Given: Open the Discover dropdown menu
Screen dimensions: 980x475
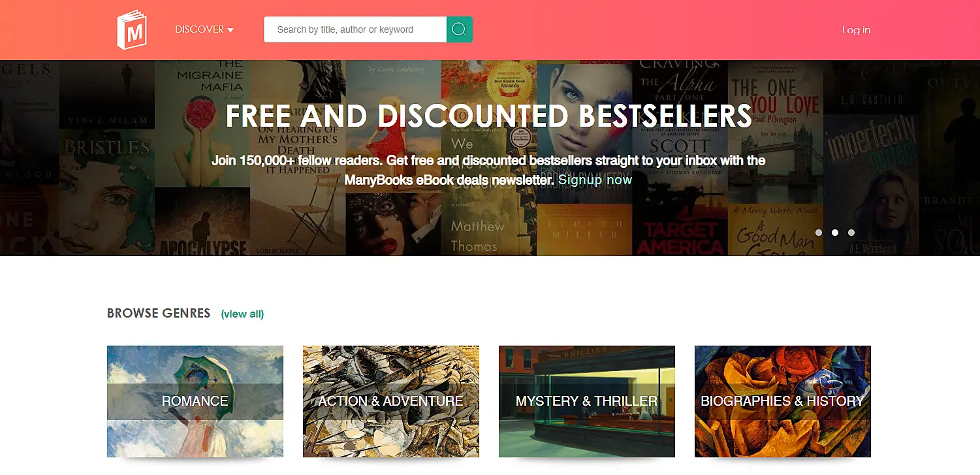Looking at the screenshot, I should coord(204,29).
